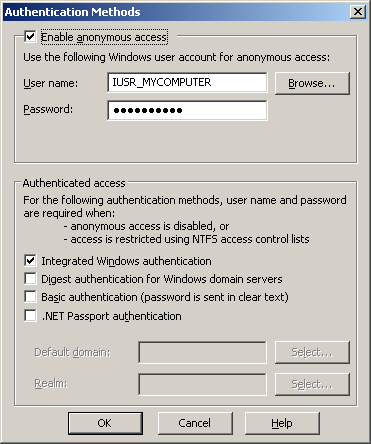Click Select button next to Realm

(x=312, y=384)
